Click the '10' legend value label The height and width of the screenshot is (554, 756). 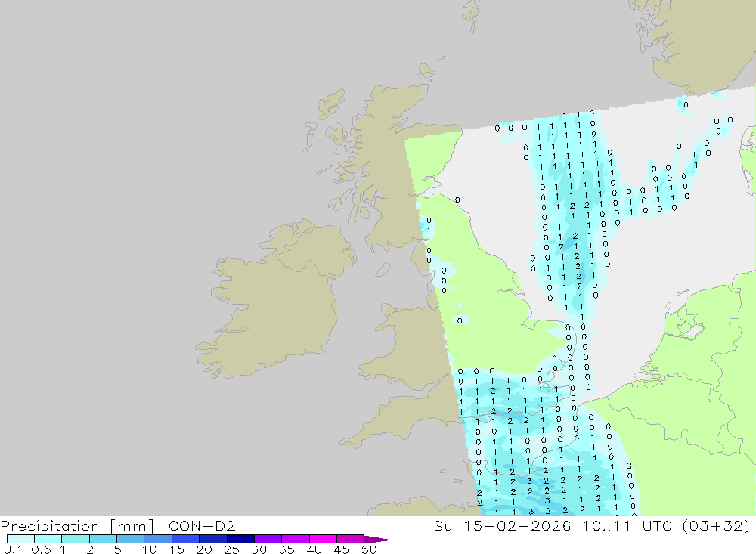click(150, 549)
